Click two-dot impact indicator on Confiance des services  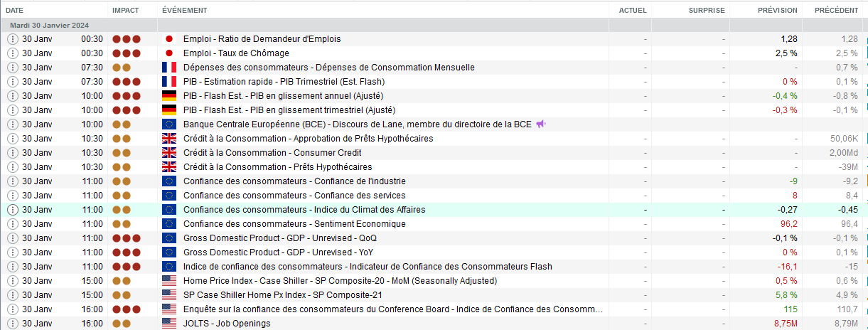(122, 196)
